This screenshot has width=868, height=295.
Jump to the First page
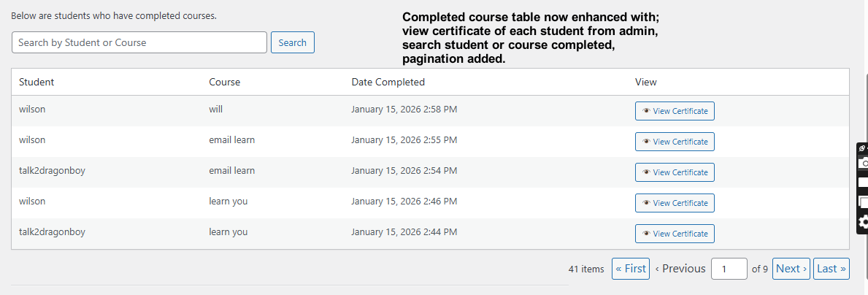(x=631, y=269)
